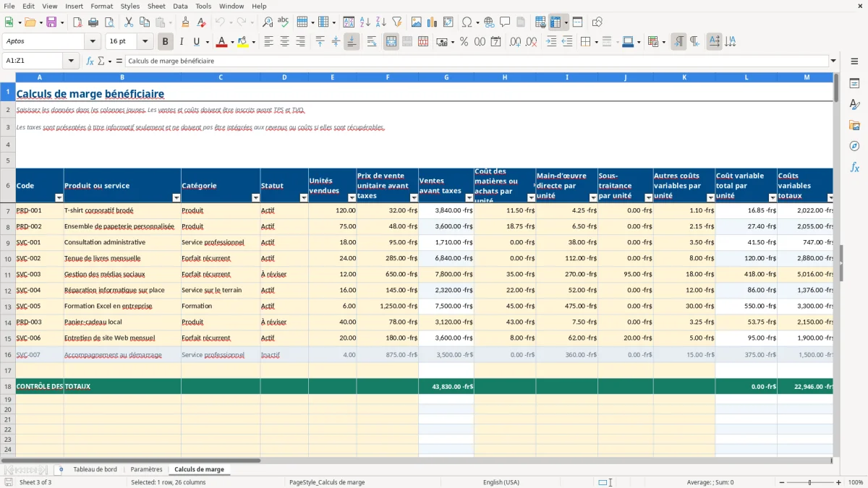Viewport: 868px width, 488px height.
Task: Toggle Center Horizontally alignment
Action: click(284, 42)
